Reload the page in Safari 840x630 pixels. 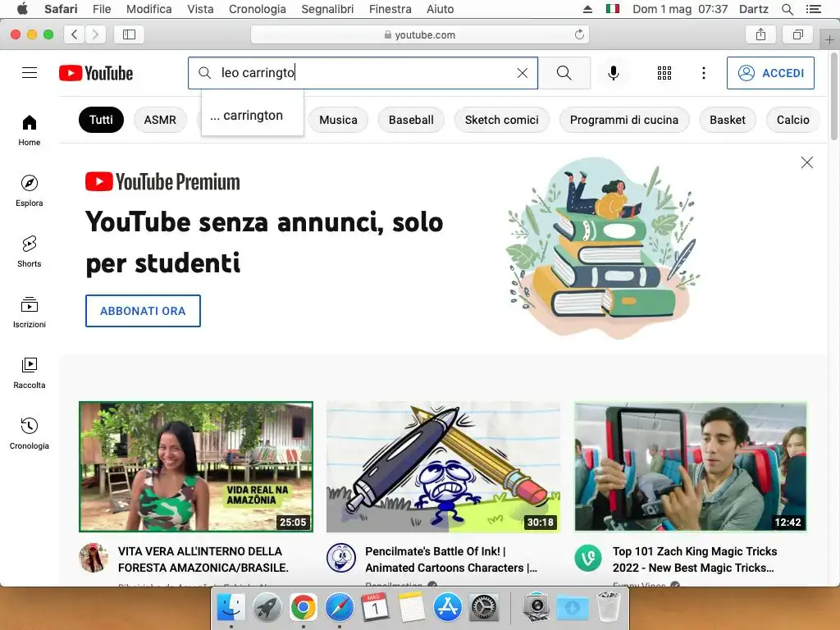[579, 34]
